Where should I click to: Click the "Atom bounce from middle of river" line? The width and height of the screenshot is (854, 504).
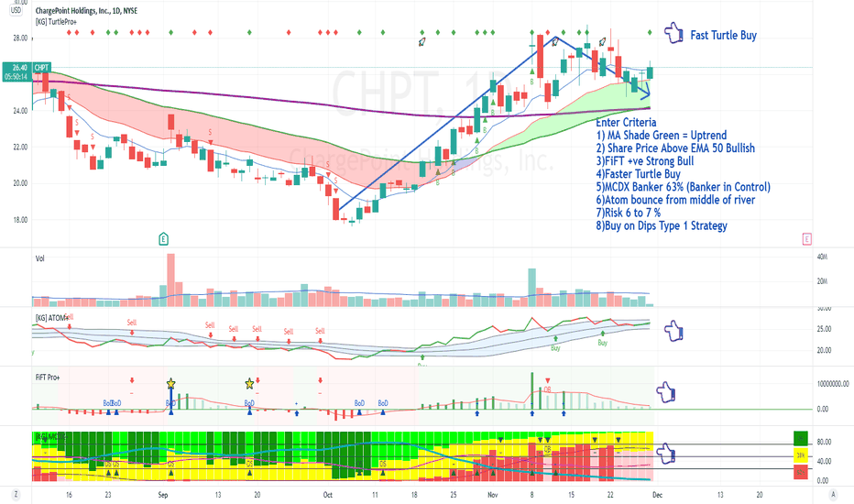point(675,200)
